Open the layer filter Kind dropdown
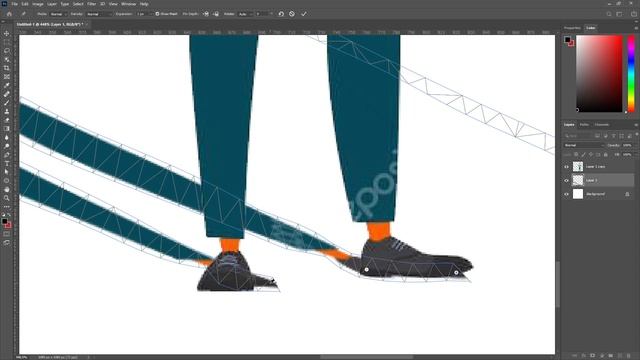 (x=578, y=136)
